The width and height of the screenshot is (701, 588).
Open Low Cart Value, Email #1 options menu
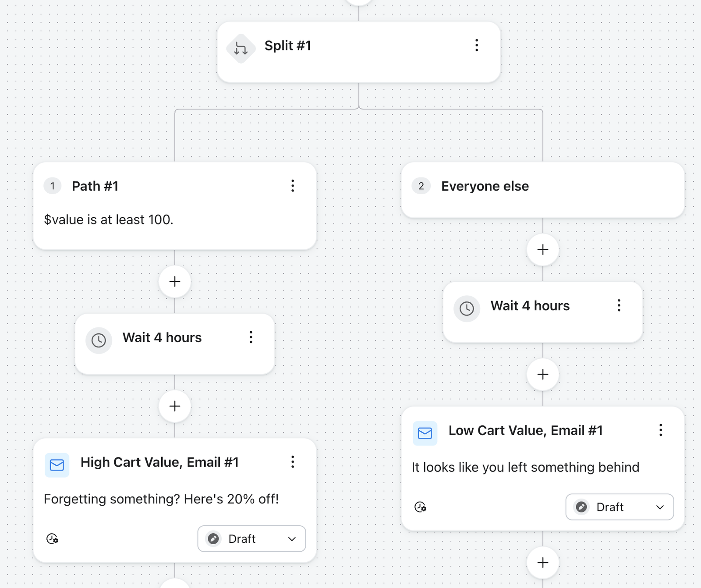point(661,430)
